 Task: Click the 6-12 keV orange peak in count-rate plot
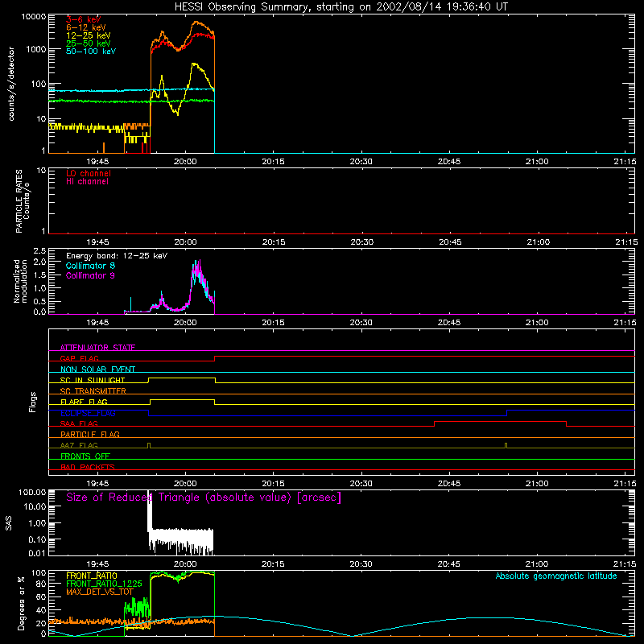pos(196,23)
